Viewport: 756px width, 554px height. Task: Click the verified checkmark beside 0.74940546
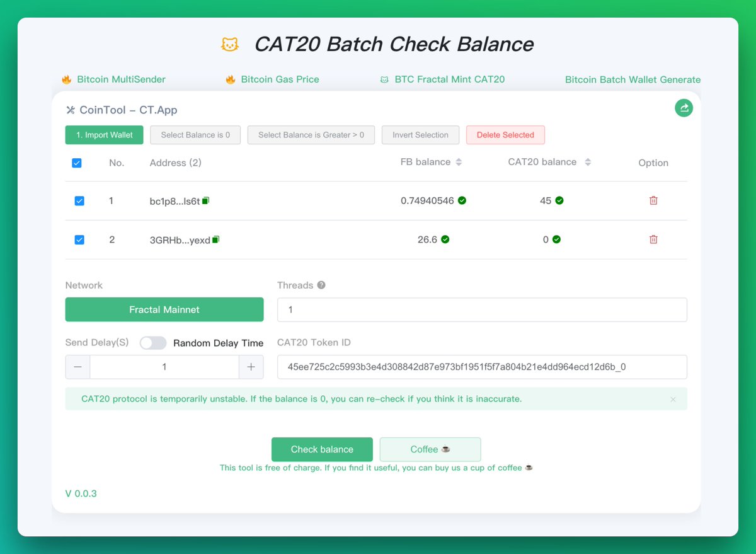coord(461,200)
